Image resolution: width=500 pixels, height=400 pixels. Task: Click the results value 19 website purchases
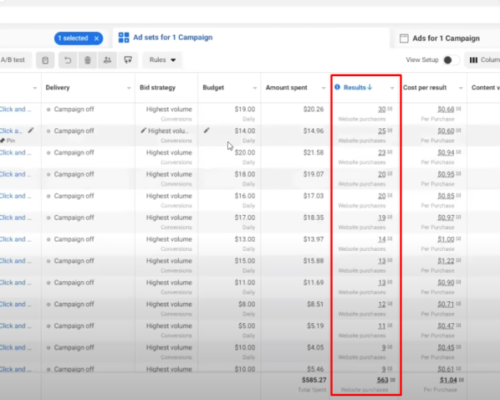382,218
